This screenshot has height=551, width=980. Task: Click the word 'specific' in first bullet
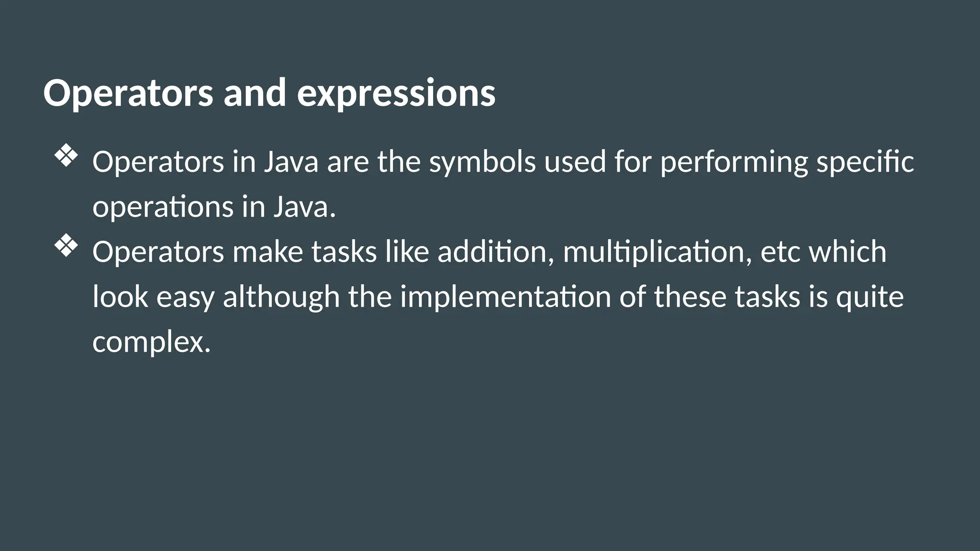865,162
